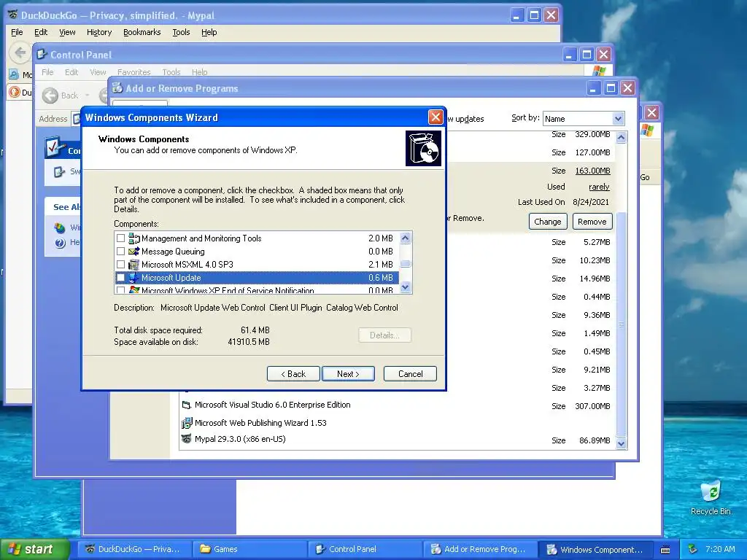Open the Tools menu in Mypal browser
This screenshot has width=747, height=560.
(x=181, y=32)
